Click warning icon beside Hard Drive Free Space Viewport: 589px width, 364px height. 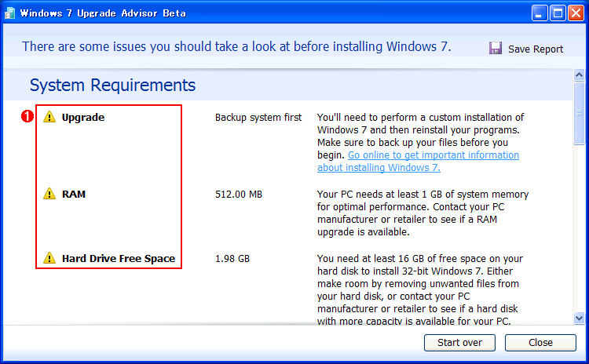tap(49, 258)
